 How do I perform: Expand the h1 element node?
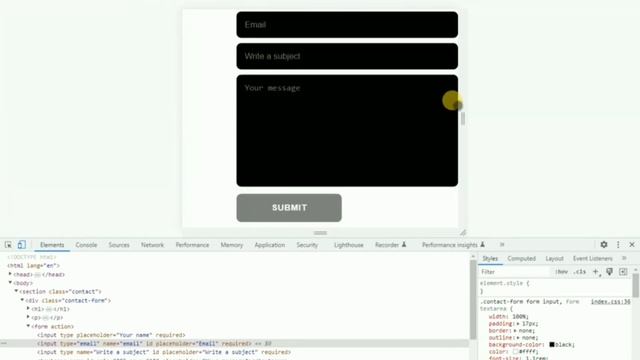point(28,309)
